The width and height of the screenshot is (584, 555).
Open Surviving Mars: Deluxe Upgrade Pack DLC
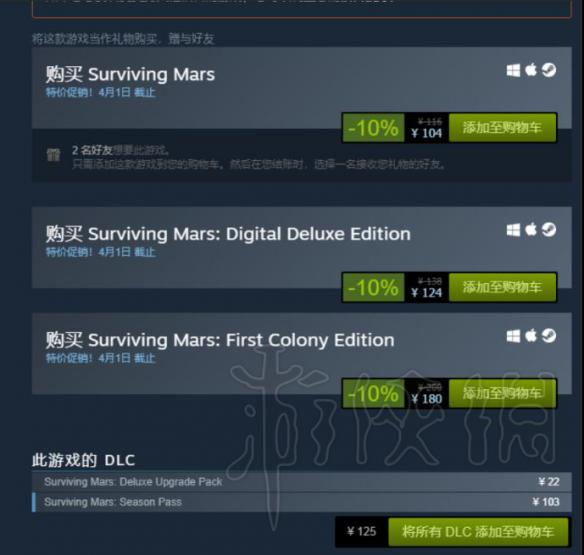coord(302,482)
